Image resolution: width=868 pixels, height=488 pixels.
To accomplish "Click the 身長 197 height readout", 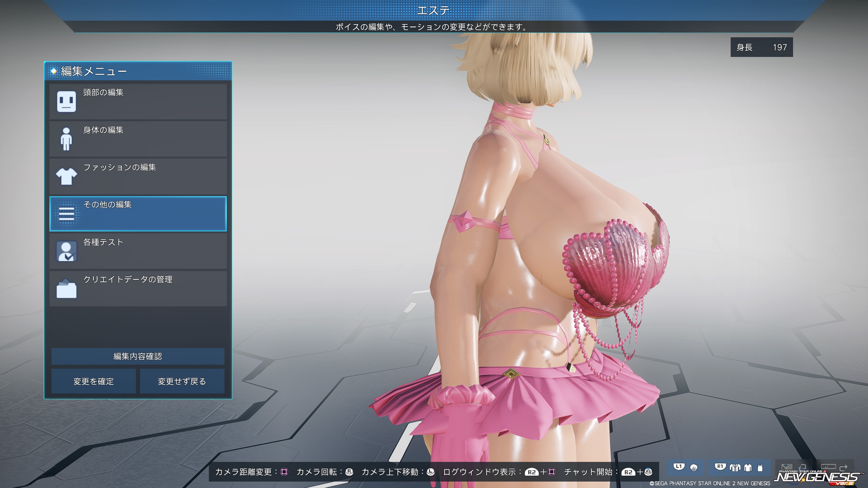I will (762, 47).
